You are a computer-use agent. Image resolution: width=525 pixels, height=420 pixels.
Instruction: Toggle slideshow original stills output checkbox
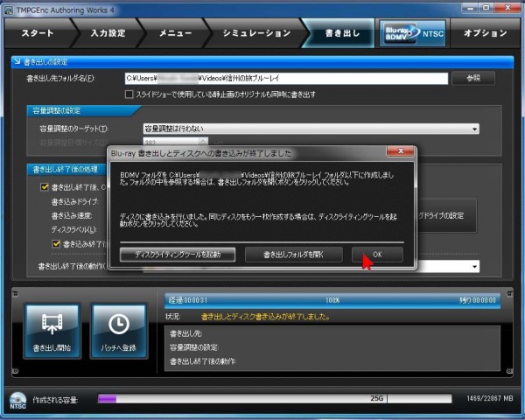[129, 94]
